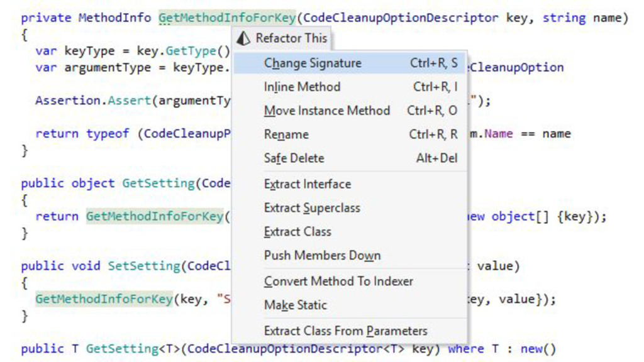
Task: Pick Extract Class menu item
Action: (349, 232)
